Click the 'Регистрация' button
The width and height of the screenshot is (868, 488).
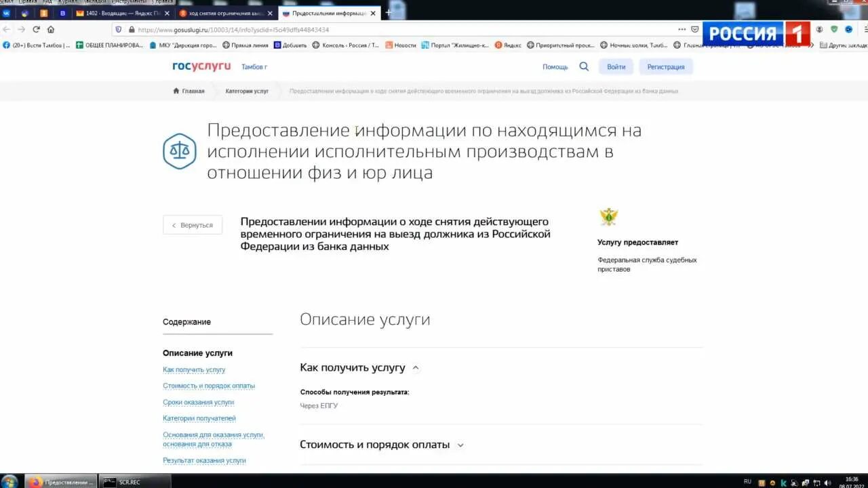click(x=666, y=66)
